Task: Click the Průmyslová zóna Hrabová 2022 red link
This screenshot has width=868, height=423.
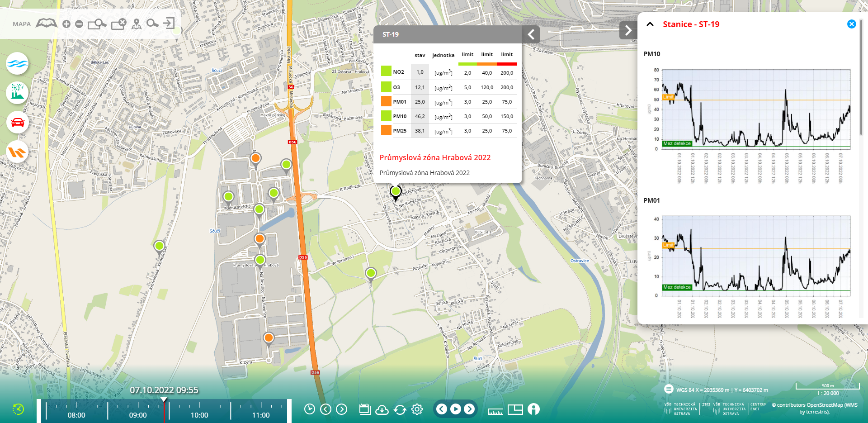Action: click(435, 157)
